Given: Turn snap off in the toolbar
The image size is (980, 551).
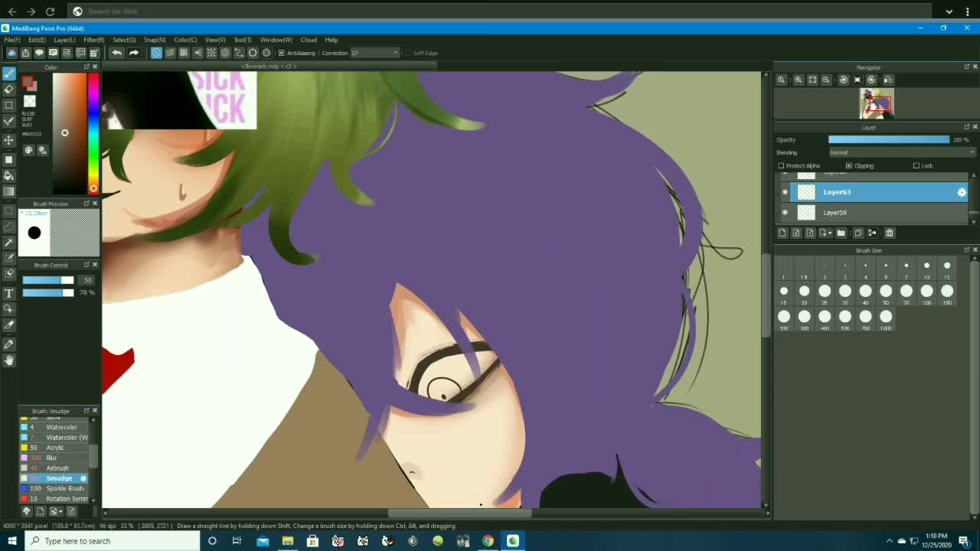Looking at the screenshot, I should coord(156,53).
